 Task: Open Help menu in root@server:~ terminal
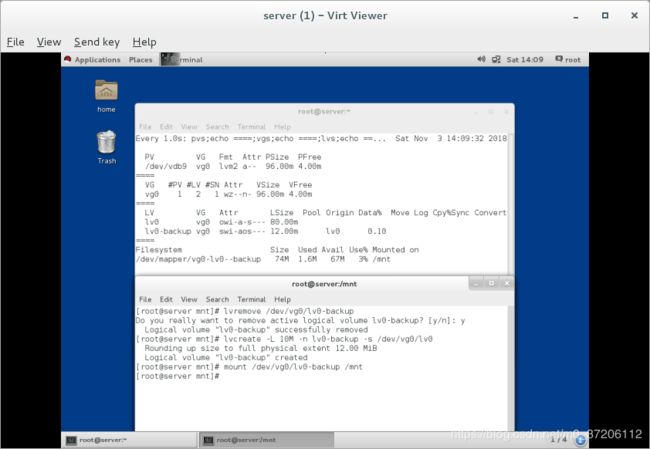[282, 126]
